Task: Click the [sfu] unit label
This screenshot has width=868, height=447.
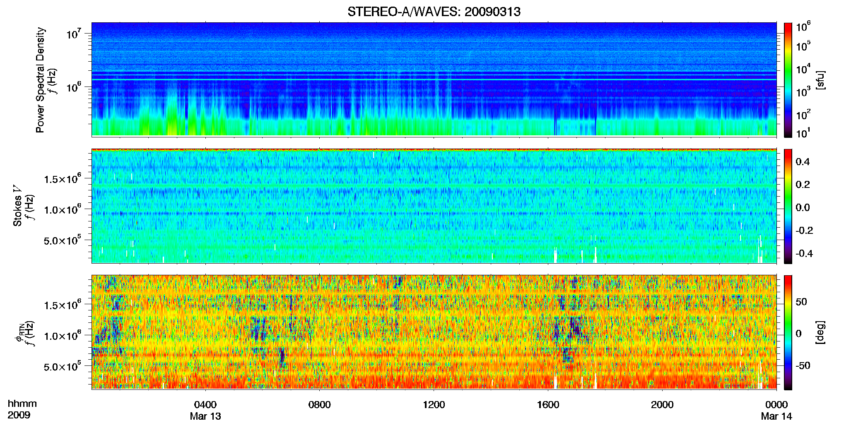Action: coord(820,80)
